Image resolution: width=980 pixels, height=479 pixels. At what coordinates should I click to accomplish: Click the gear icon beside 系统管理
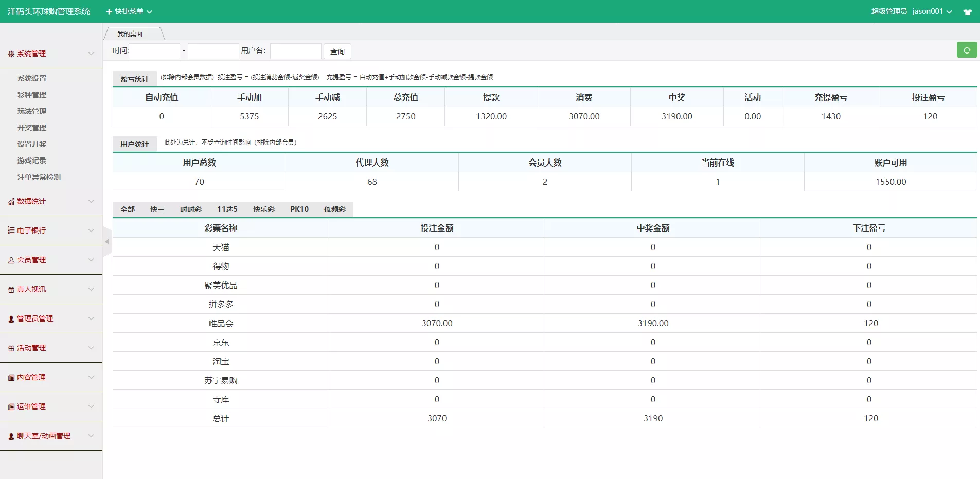[x=11, y=54]
